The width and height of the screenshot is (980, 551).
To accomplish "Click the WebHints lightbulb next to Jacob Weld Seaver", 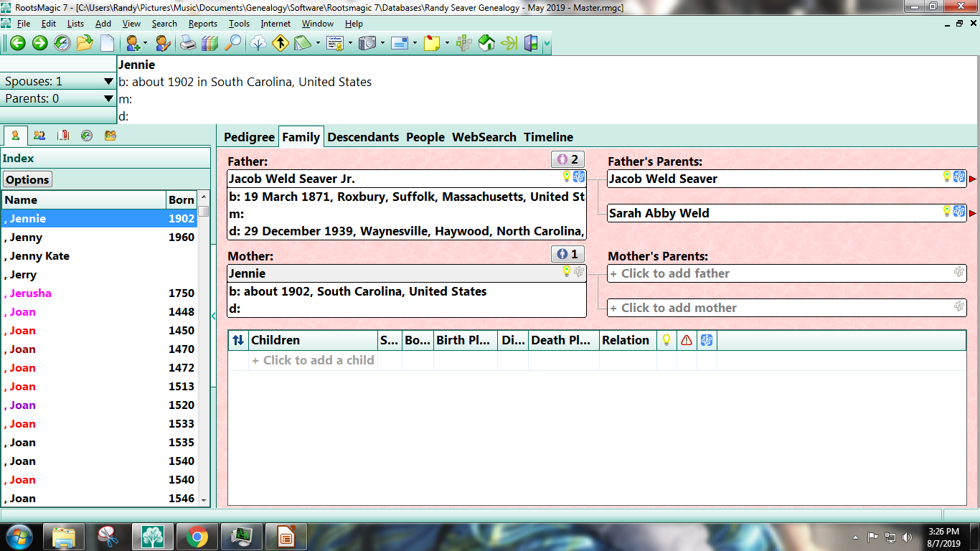I will (x=947, y=178).
